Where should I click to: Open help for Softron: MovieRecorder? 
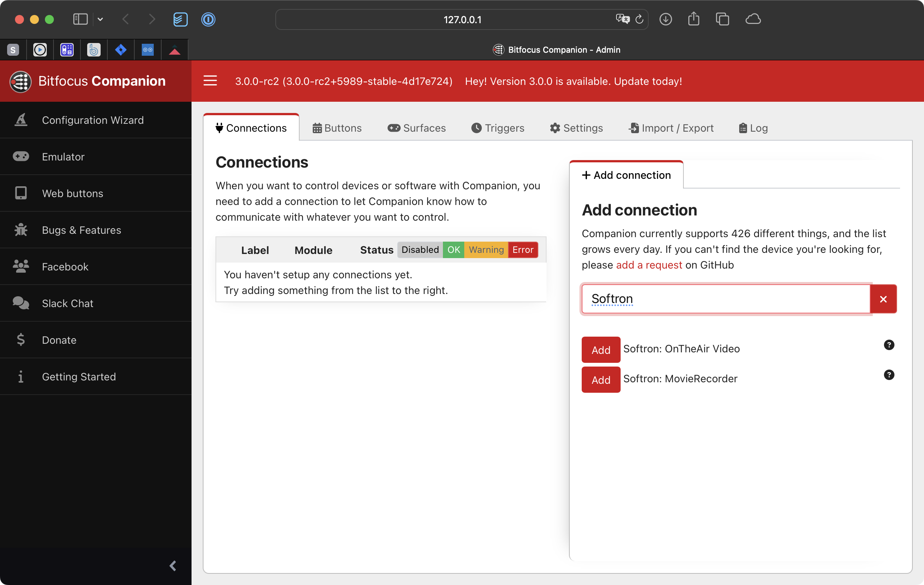point(889,374)
